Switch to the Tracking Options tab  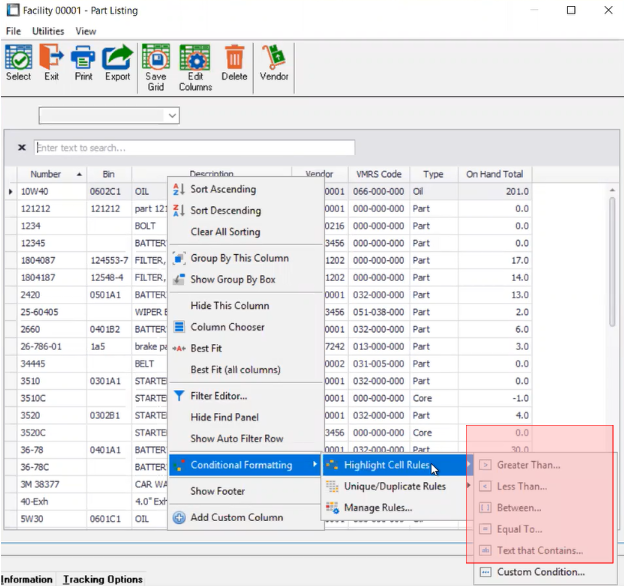tap(103, 579)
